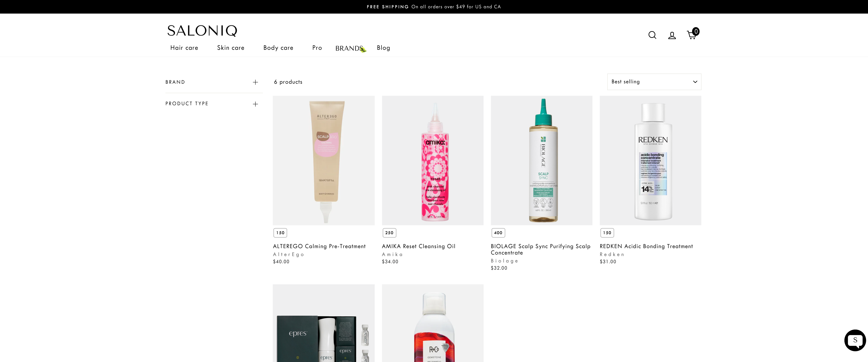Image resolution: width=868 pixels, height=362 pixels.
Task: Open the search magnifier icon
Action: click(x=652, y=35)
